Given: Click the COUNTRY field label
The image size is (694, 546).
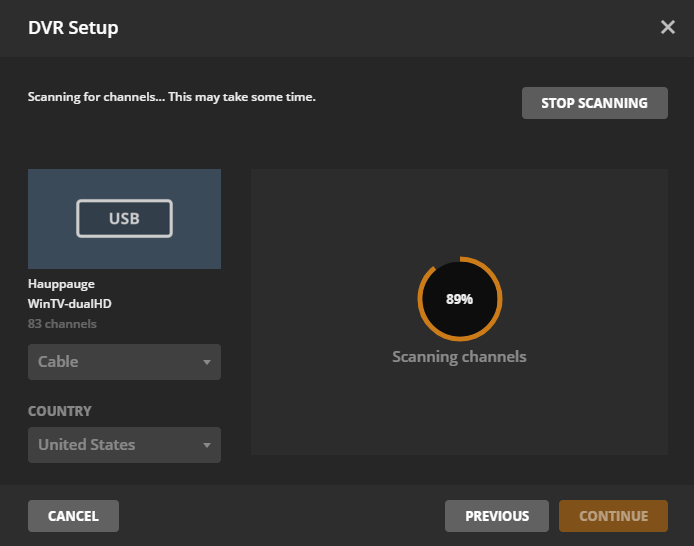Looking at the screenshot, I should pos(59,411).
